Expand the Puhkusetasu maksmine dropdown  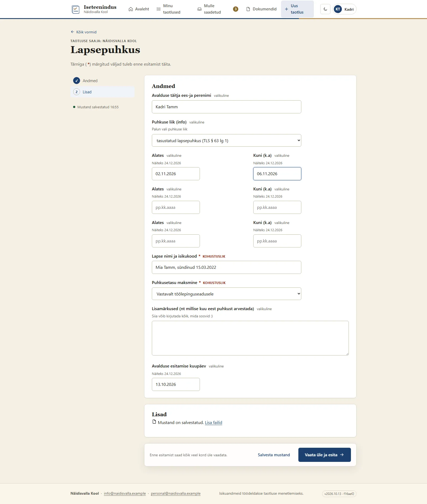coord(227,294)
